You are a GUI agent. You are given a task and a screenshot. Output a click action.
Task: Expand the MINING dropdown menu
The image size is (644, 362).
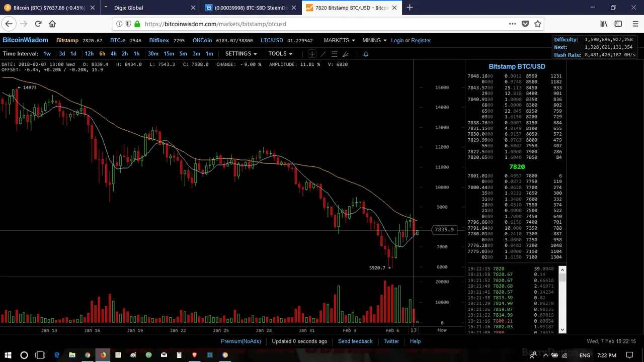(x=374, y=40)
